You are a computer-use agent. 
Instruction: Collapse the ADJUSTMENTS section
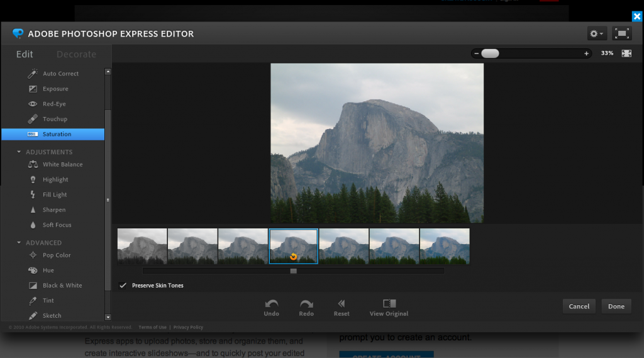pos(18,152)
